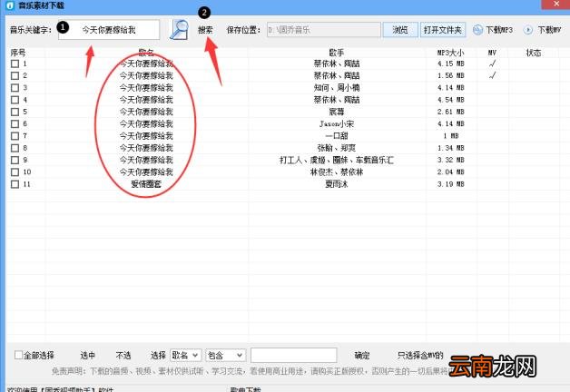
Task: Click the 歌曲下载 status bar text
Action: [245, 389]
